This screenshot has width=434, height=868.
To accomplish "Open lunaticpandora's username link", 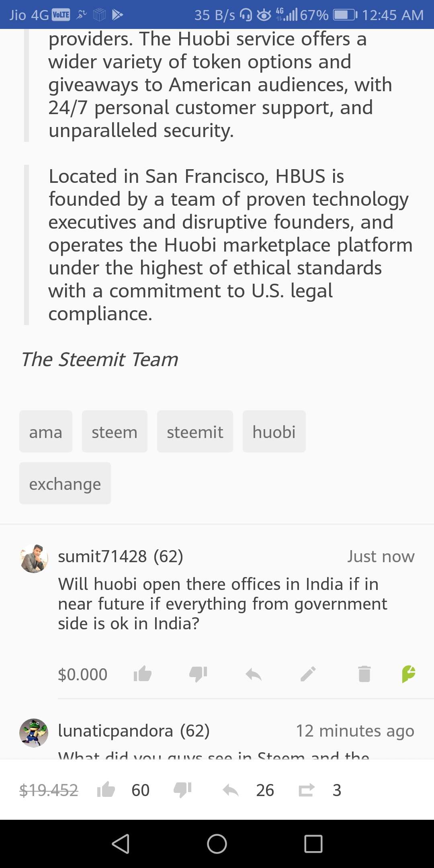I will coord(116,731).
